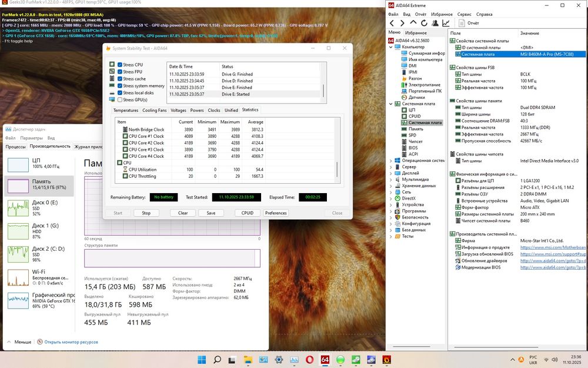The image size is (588, 368).
Task: Collapse Компьютер node in AIDA64 tree
Action: [391, 47]
